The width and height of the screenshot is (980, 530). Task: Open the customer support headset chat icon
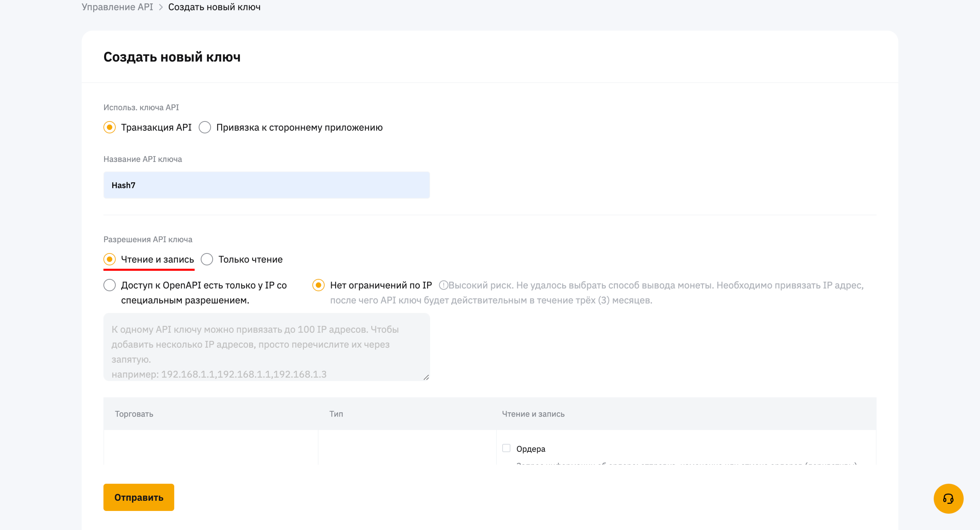pyautogui.click(x=948, y=498)
